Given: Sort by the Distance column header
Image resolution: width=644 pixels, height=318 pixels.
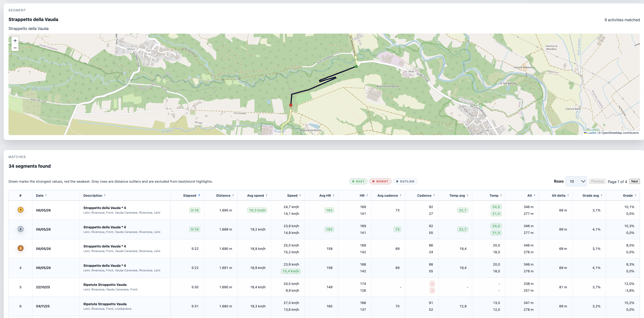Looking at the screenshot, I should click(x=225, y=195).
